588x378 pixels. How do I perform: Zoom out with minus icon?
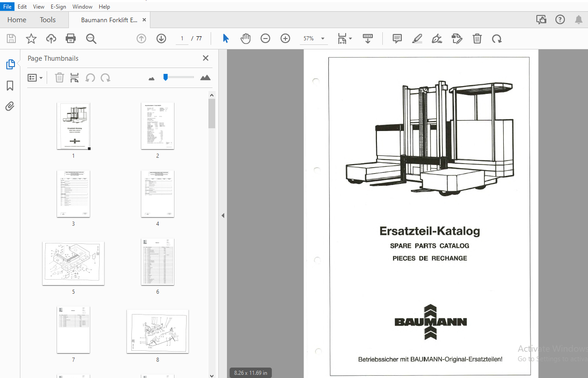265,39
